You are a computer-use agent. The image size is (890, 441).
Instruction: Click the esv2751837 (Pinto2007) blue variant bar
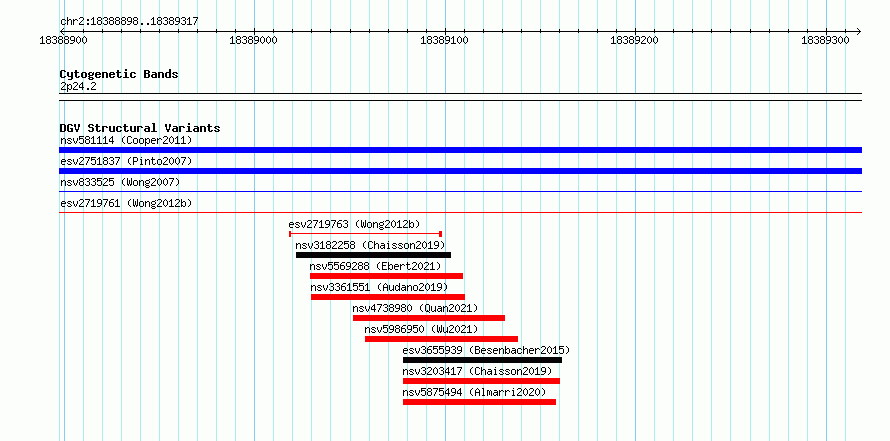[x=460, y=171]
